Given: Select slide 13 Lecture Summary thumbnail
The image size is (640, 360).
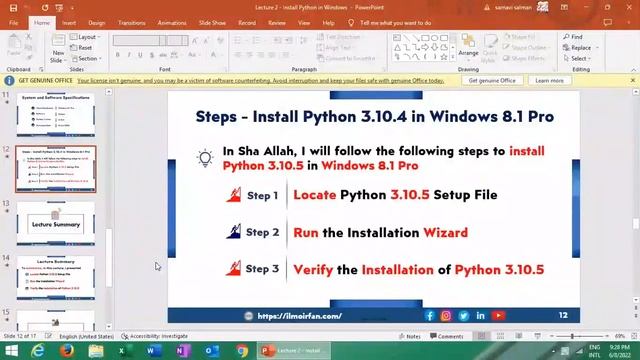Looking at the screenshot, I should point(56,223).
